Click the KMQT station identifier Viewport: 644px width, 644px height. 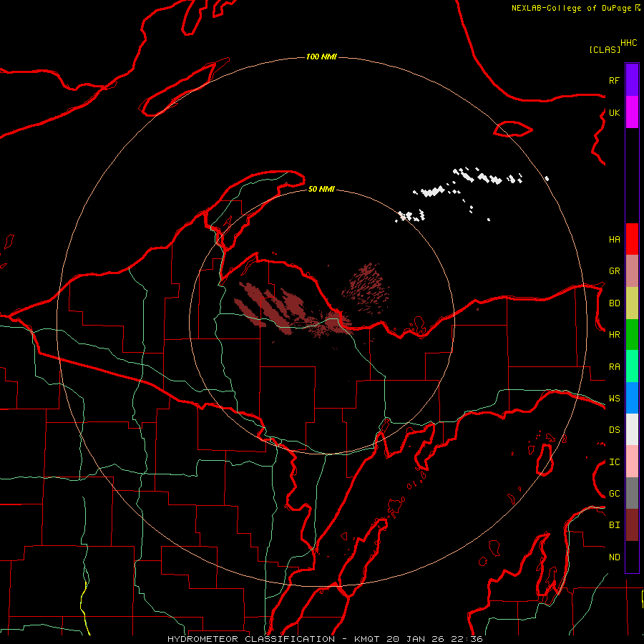pyautogui.click(x=368, y=639)
